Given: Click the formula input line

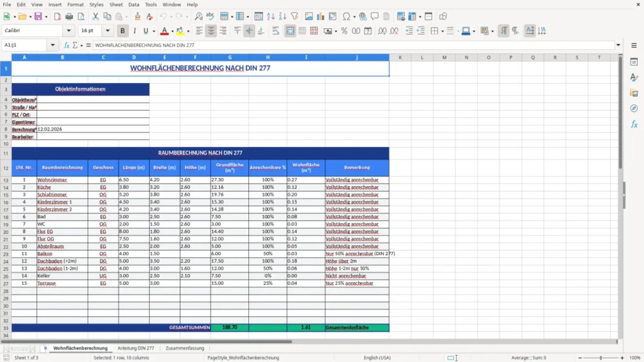Looking at the screenshot, I should 353,45.
